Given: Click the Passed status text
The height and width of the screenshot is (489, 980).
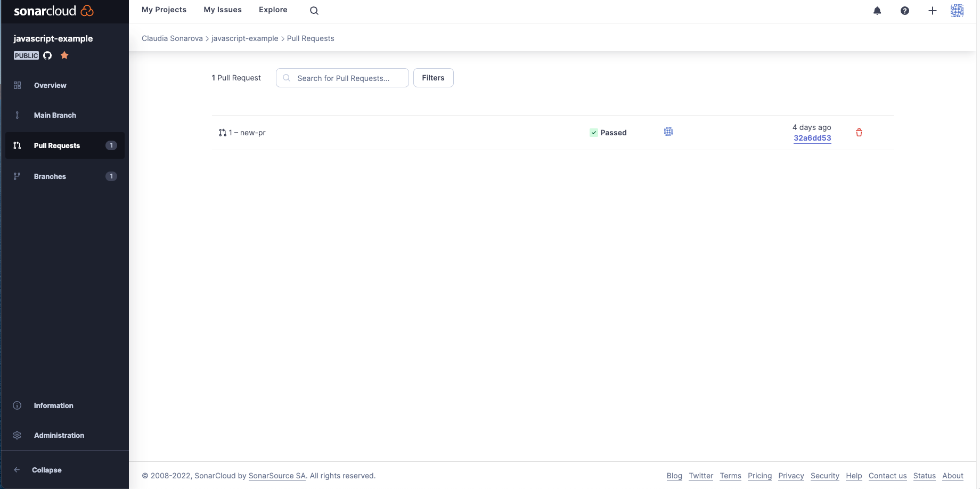Looking at the screenshot, I should tap(614, 133).
